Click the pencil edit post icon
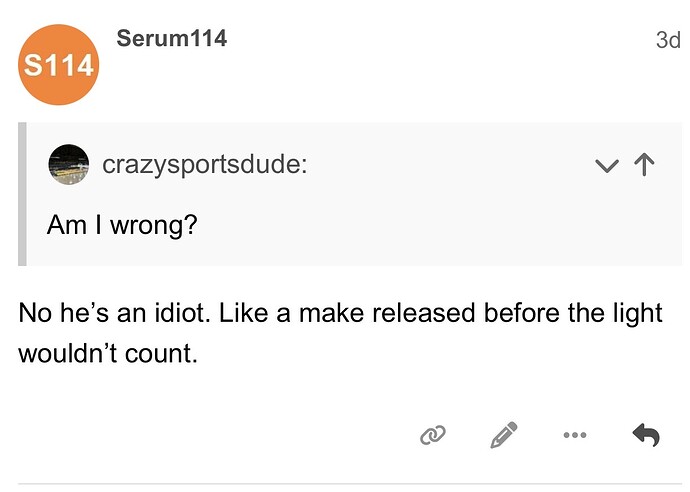The width and height of the screenshot is (690, 492). (x=504, y=435)
